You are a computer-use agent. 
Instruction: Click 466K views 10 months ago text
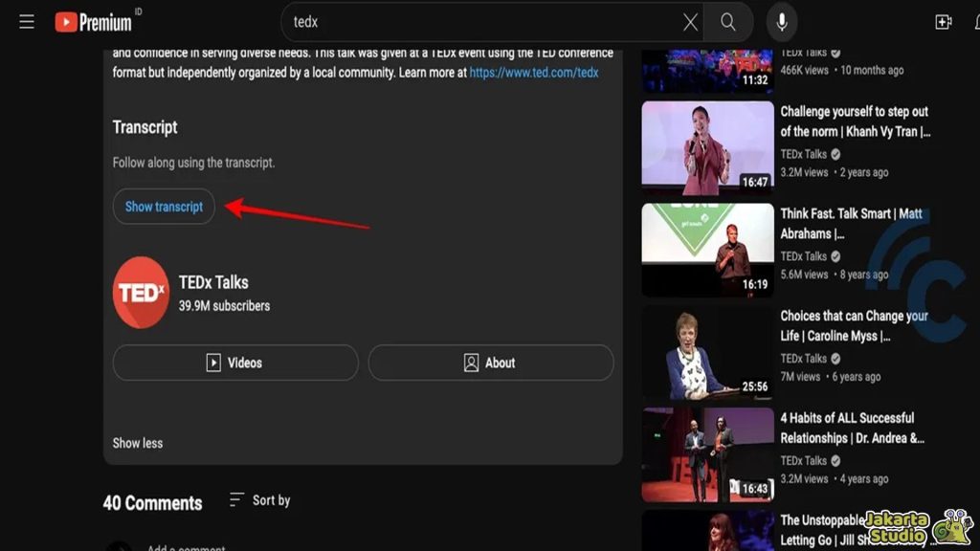[x=842, y=70]
